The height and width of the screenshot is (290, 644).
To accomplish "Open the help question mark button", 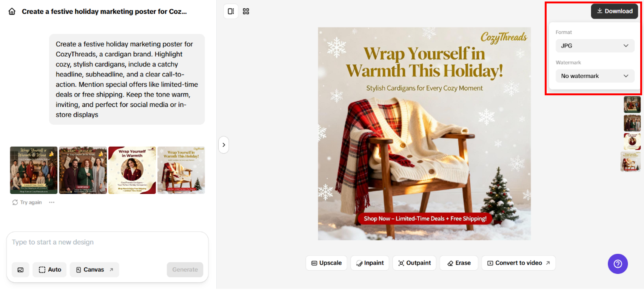I will (x=618, y=264).
